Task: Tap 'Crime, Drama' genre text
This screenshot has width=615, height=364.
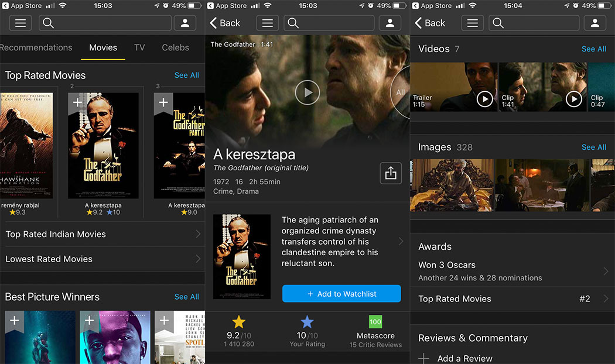Action: pos(235,191)
